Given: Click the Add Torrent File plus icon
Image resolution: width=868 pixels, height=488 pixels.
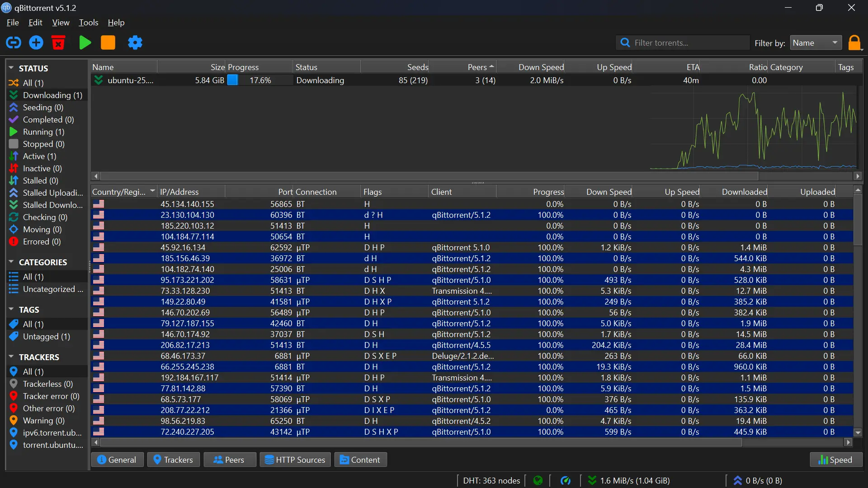Looking at the screenshot, I should click(36, 42).
